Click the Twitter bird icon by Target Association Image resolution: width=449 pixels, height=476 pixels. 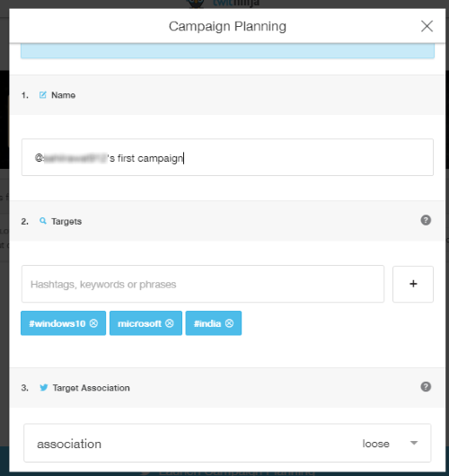44,387
